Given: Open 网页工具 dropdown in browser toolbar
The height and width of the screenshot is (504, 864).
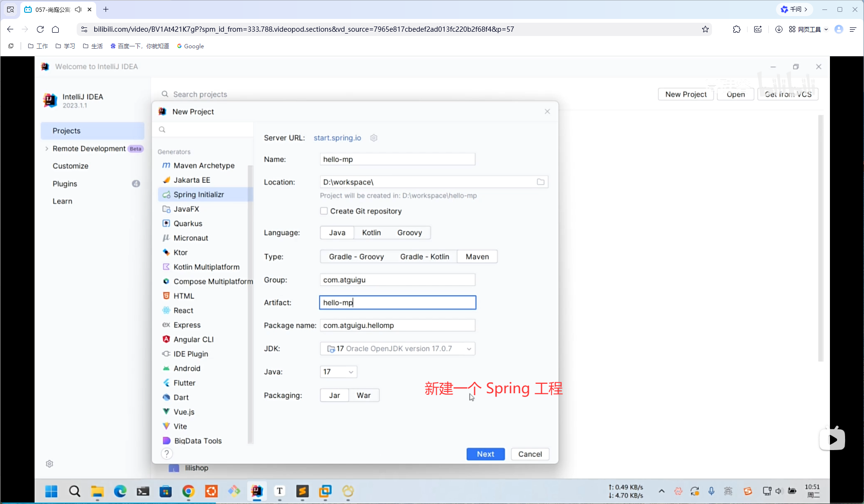Looking at the screenshot, I should [x=808, y=29].
